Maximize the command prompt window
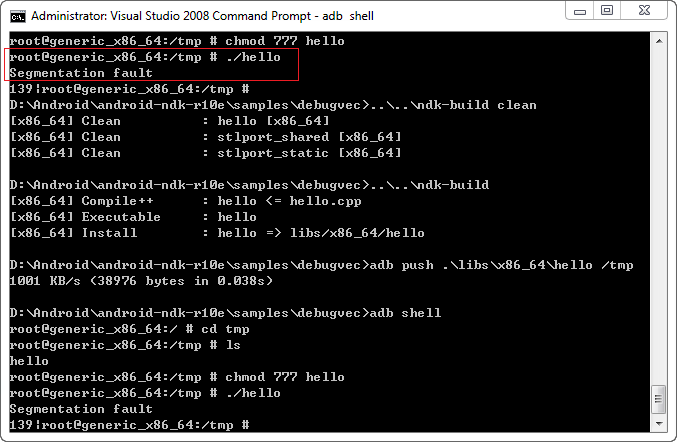 pos(606,11)
